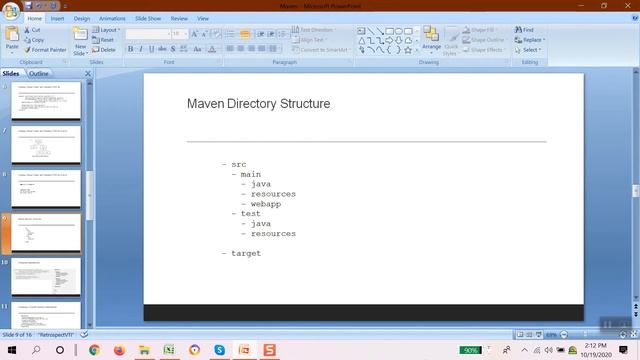Open the Change Case (Aa) button

[198, 49]
